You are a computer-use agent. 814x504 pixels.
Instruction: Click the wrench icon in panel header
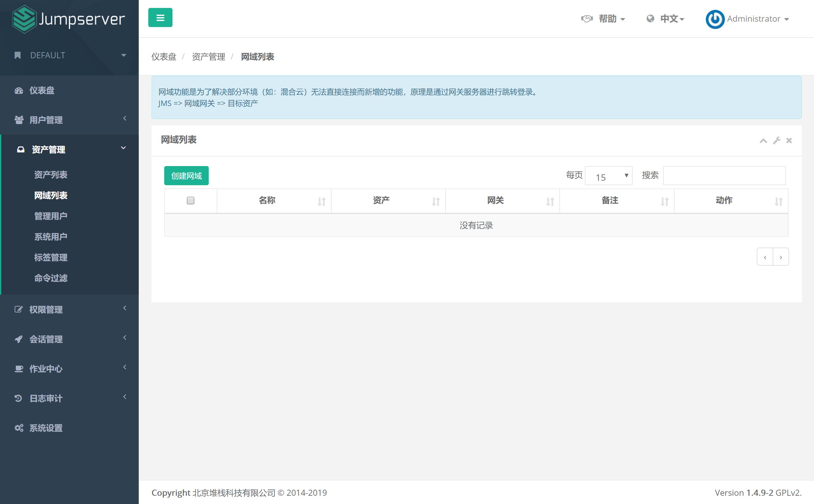tap(777, 140)
